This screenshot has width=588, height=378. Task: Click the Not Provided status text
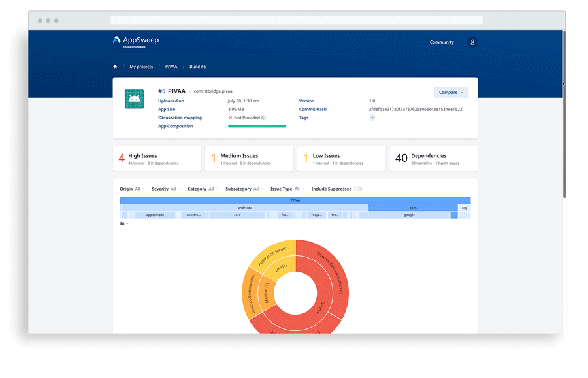(x=247, y=118)
